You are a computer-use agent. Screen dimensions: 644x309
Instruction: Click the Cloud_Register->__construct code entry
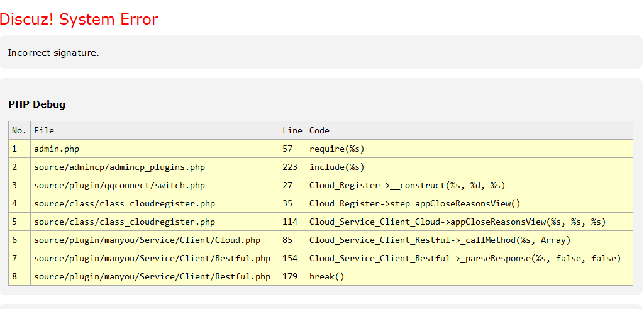407,186
